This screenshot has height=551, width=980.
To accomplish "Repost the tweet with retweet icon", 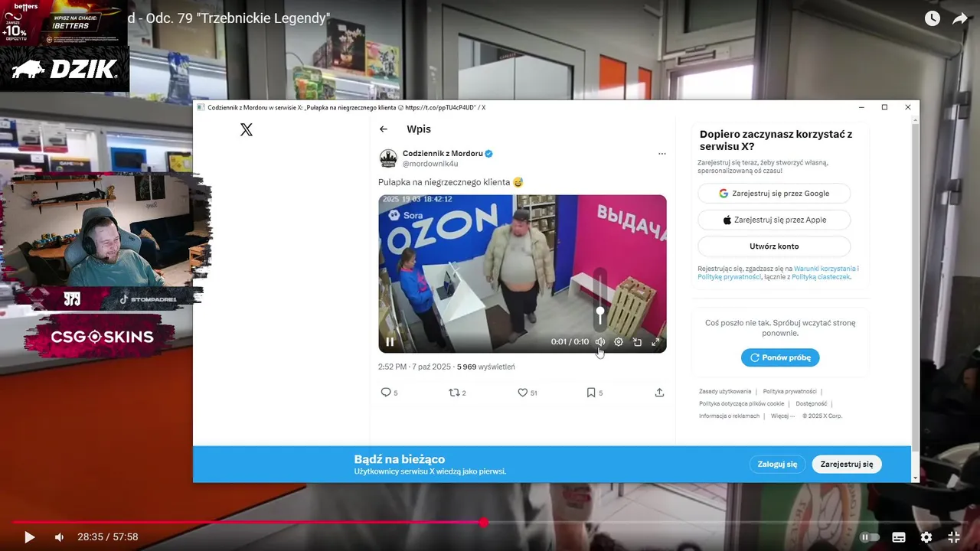I will (454, 393).
